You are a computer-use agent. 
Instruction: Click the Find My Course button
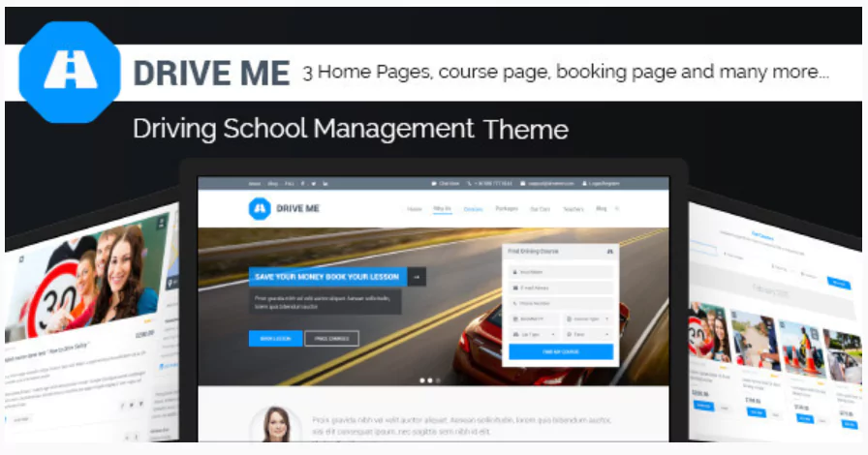click(561, 351)
